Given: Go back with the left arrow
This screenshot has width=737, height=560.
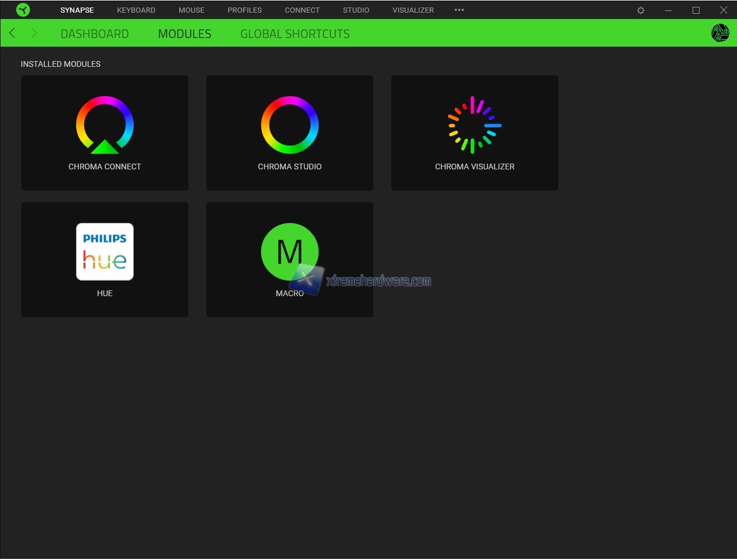Looking at the screenshot, I should (x=12, y=33).
